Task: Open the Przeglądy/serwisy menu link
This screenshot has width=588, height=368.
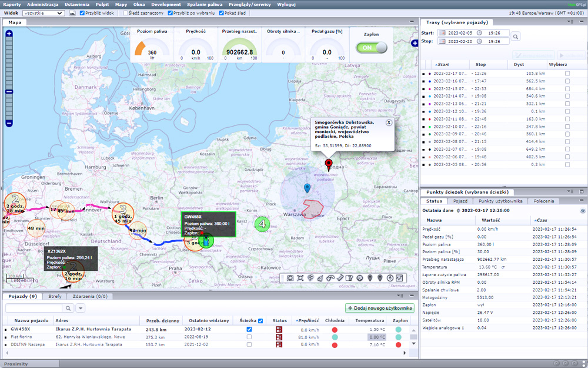Action: 250,5
